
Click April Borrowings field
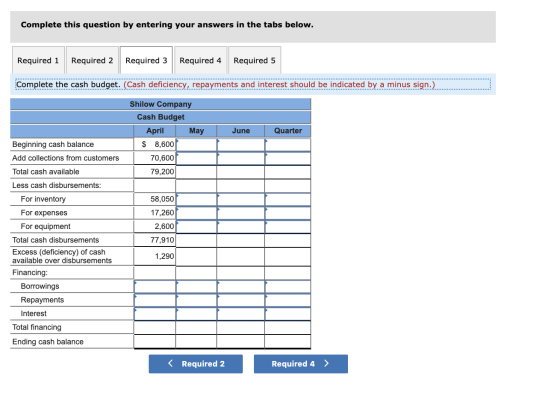155,286
